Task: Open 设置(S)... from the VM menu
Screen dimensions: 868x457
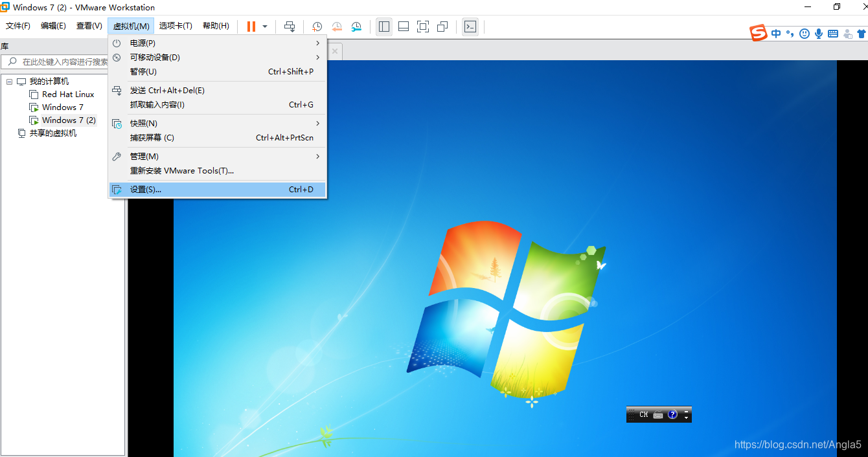Action: (x=217, y=190)
